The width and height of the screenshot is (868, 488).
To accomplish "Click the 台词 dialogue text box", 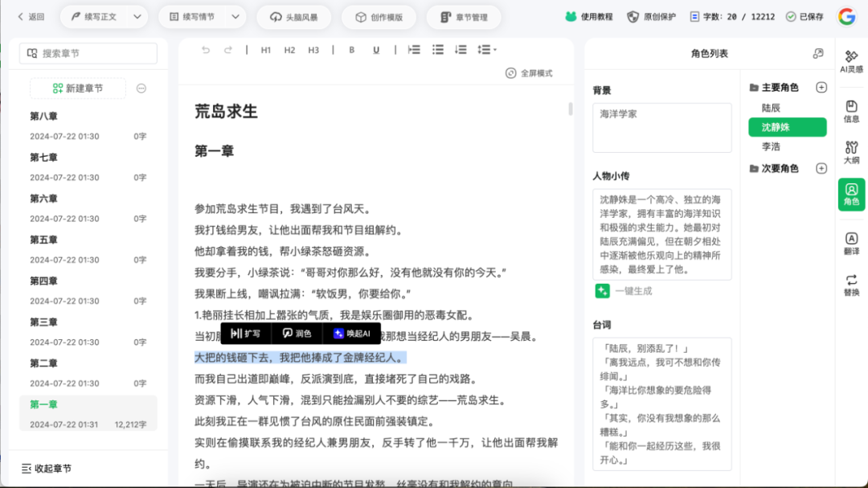I will click(x=662, y=404).
